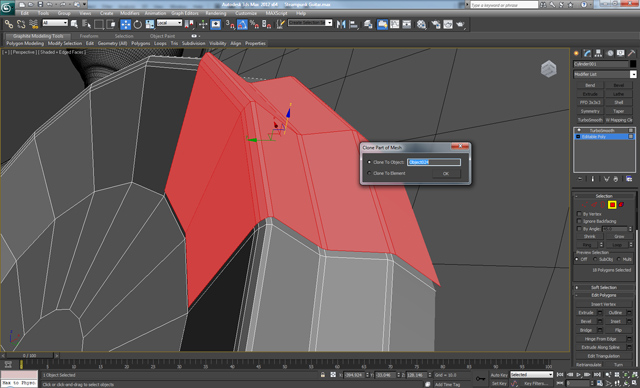Screen dimensions: 640x388
Task: Click OK in Clone Part of Mesh dialog
Action: point(446,173)
